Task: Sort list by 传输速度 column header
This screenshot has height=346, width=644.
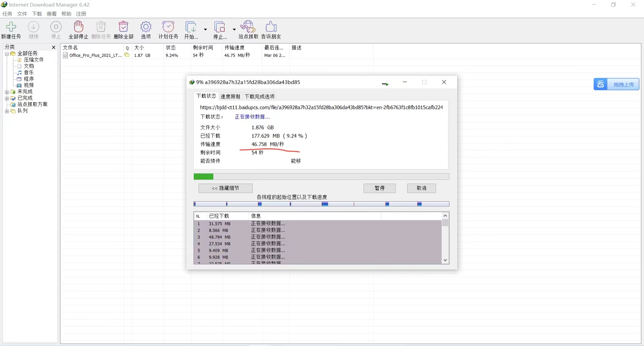Action: 242,48
